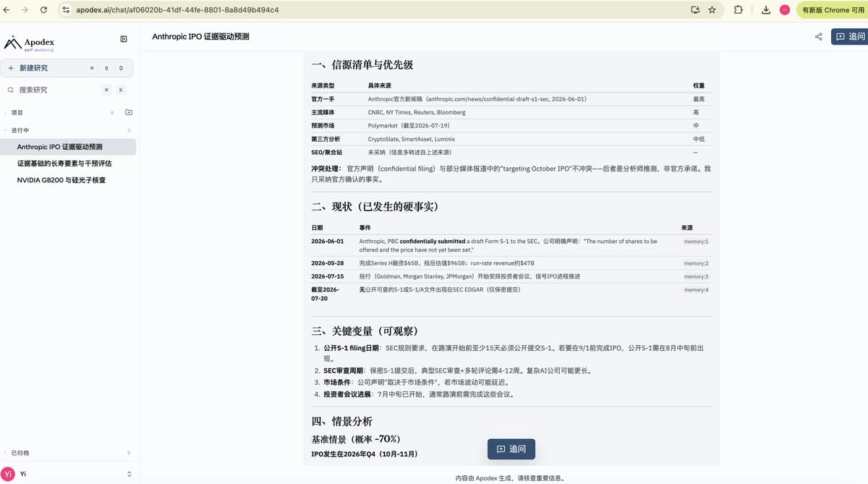Click the 四、情景分析 heading
The width and height of the screenshot is (868, 484).
point(341,421)
